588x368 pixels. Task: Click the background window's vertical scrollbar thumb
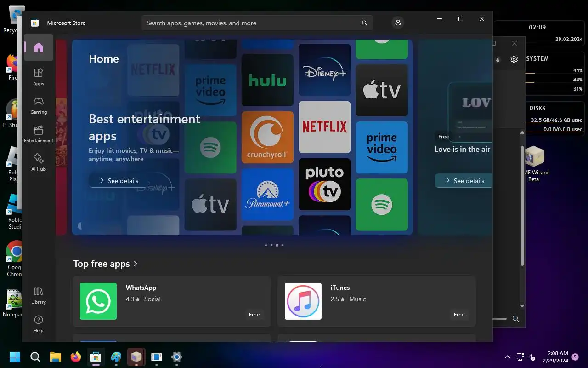click(522, 205)
